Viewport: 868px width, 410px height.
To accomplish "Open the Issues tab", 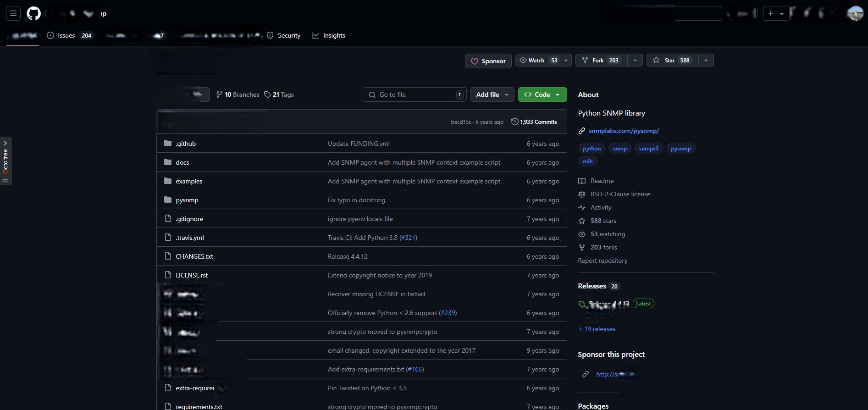I will tap(70, 35).
